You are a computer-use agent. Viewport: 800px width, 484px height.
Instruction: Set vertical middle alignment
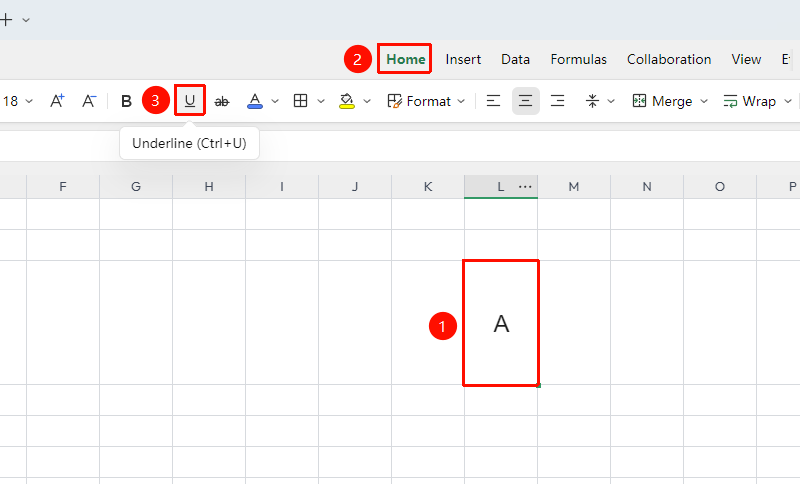click(x=592, y=101)
